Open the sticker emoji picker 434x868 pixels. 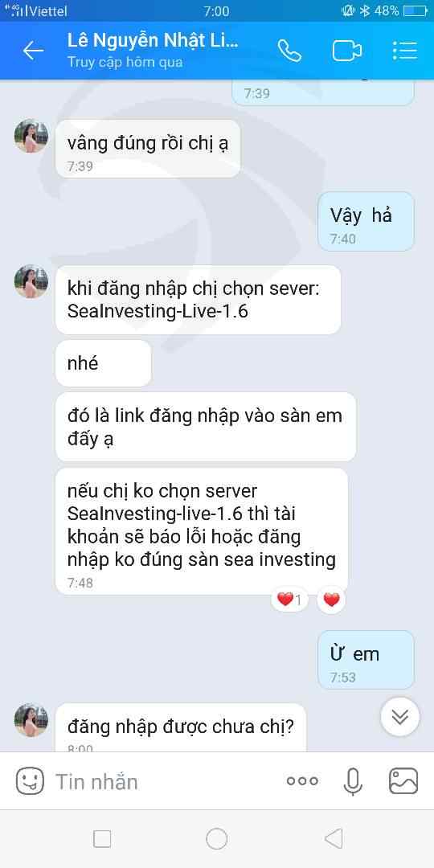pyautogui.click(x=30, y=782)
